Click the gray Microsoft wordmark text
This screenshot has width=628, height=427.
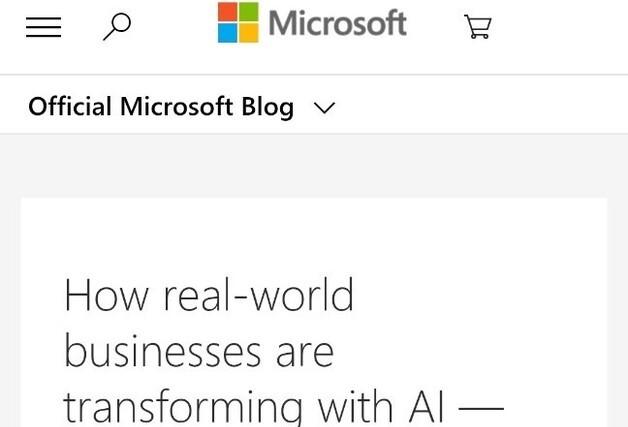(338, 23)
